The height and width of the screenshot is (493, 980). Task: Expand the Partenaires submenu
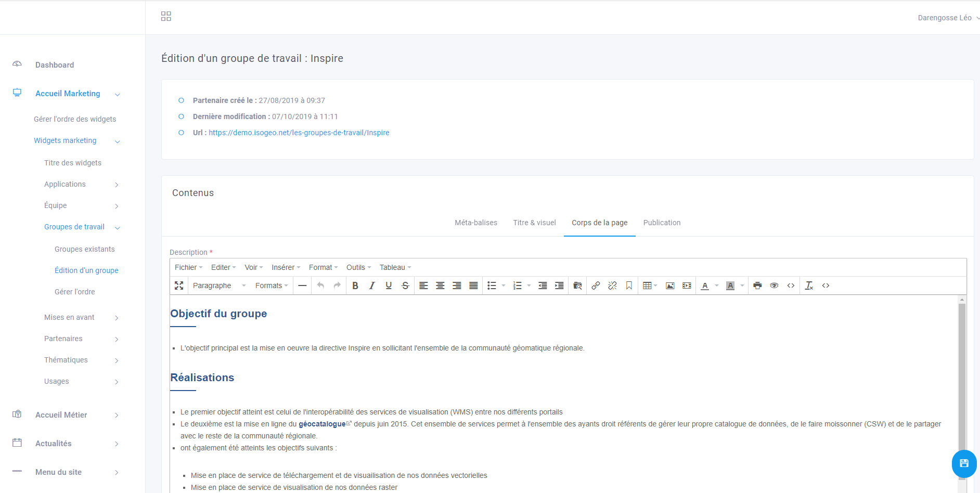pos(82,339)
